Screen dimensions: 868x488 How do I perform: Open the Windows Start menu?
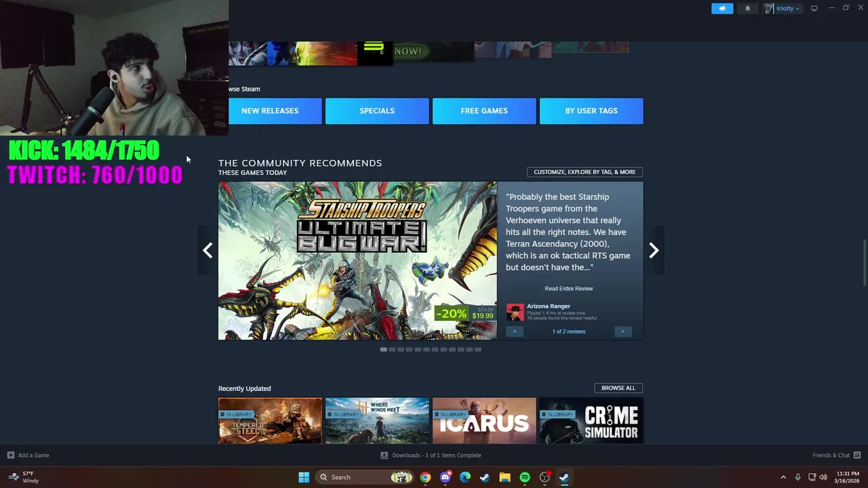304,477
